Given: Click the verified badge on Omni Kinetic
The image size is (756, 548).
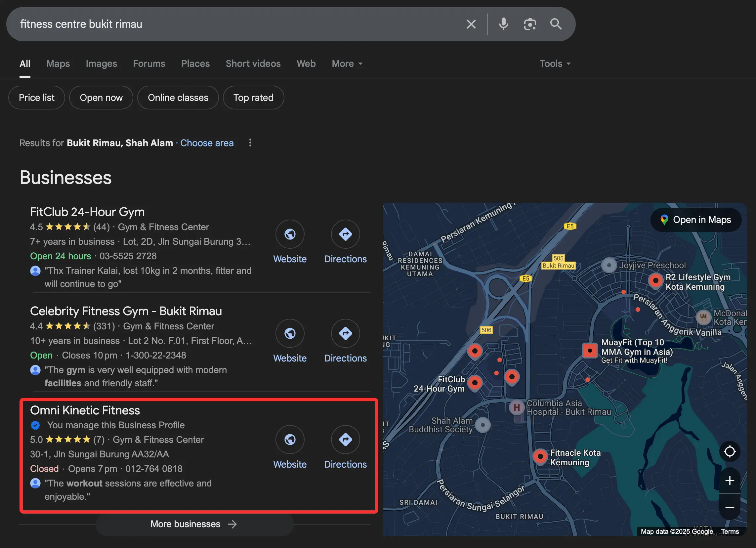Looking at the screenshot, I should [x=35, y=425].
